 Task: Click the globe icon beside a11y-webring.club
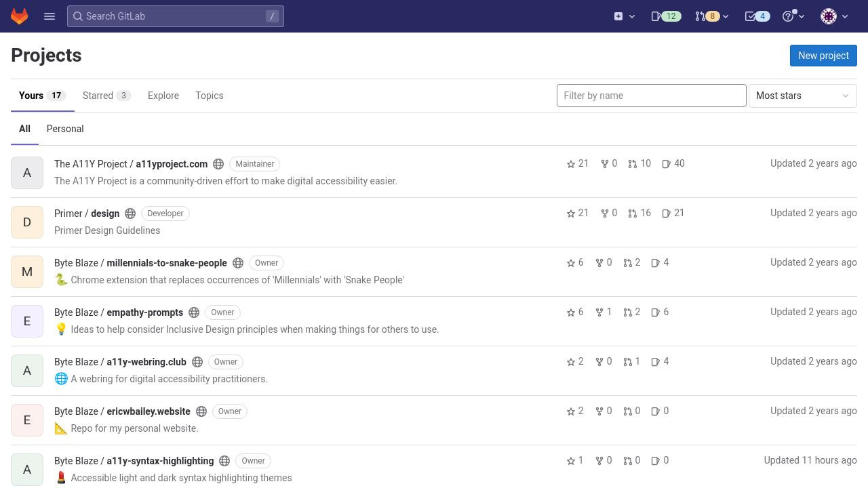point(197,362)
